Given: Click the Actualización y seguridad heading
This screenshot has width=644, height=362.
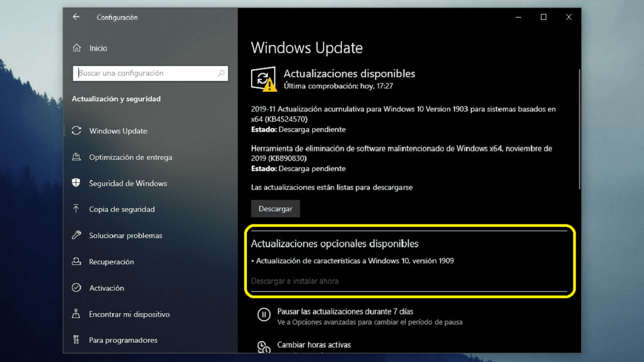Looking at the screenshot, I should tap(116, 99).
